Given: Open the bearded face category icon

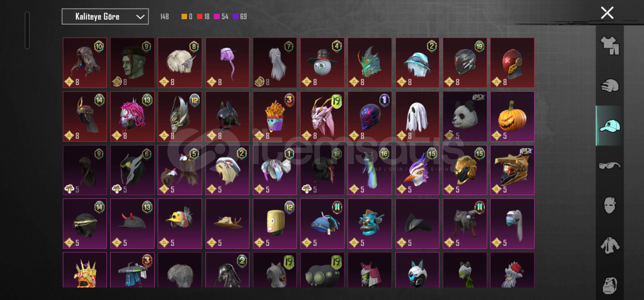Looking at the screenshot, I should 610,285.
